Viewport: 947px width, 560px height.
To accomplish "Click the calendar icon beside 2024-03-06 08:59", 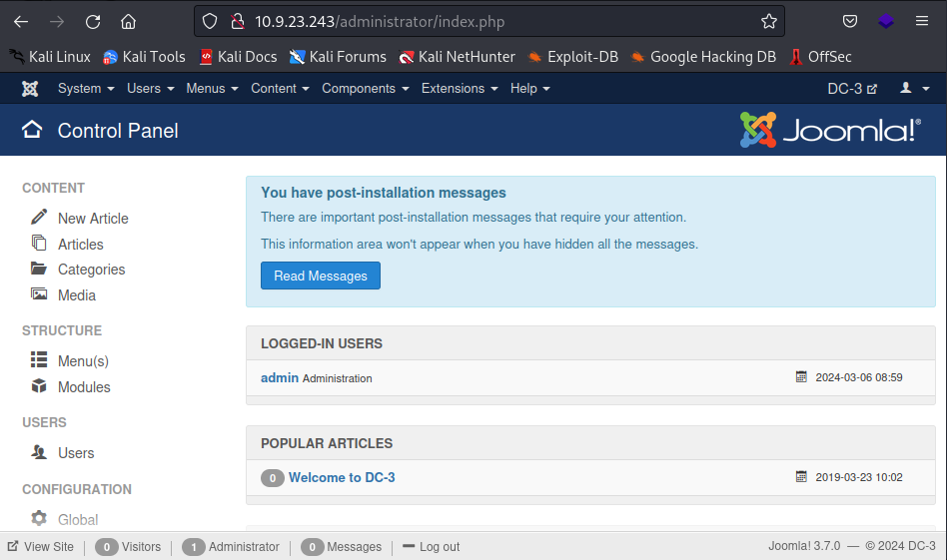I will pyautogui.click(x=801, y=376).
